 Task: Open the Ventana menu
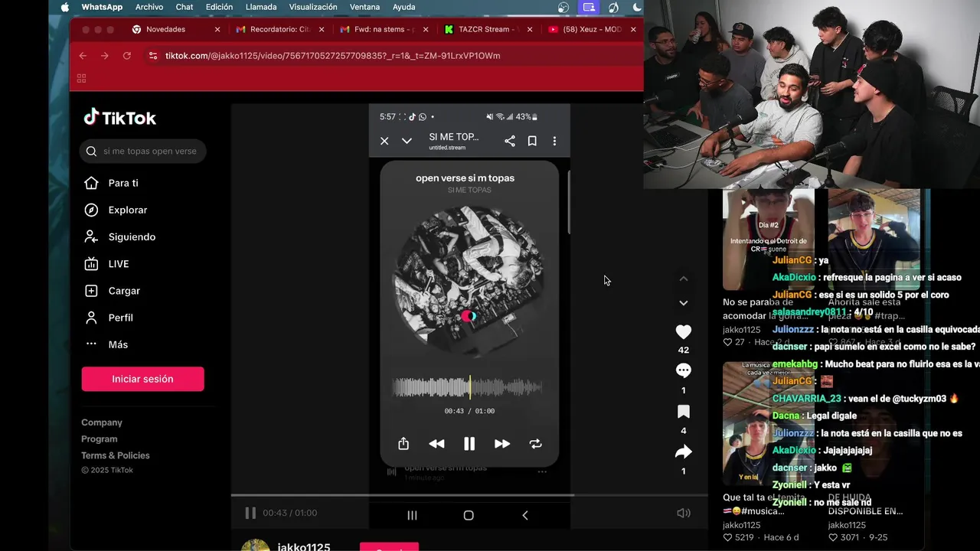click(x=364, y=7)
